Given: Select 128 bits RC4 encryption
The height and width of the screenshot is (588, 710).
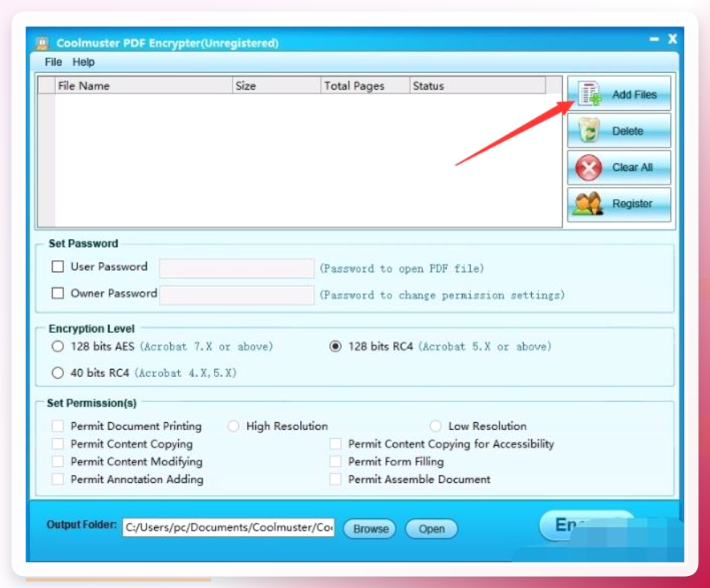Looking at the screenshot, I should pyautogui.click(x=335, y=347).
